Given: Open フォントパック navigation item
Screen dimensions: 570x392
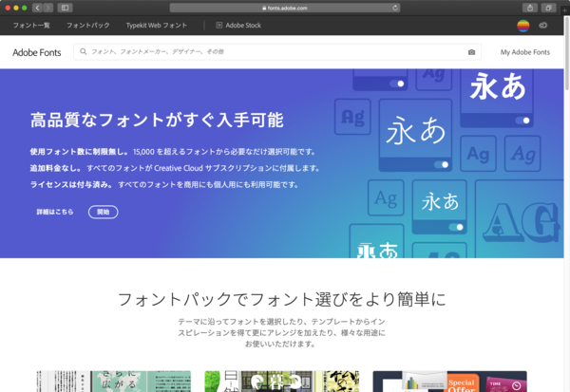Looking at the screenshot, I should [88, 25].
